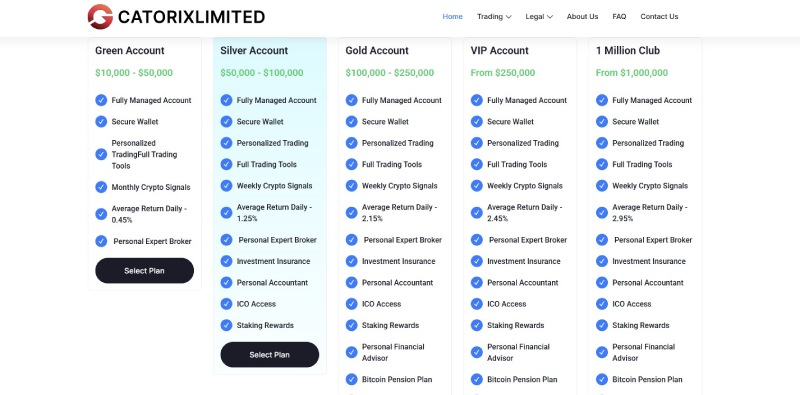Click checkmark for Green Personal Expert Broker
This screenshot has height=395, width=800.
[101, 241]
